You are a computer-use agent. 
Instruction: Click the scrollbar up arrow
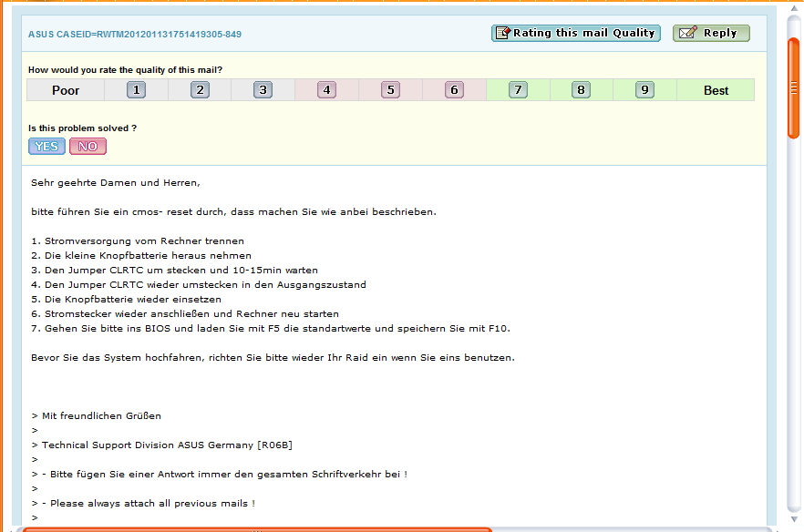[794, 9]
